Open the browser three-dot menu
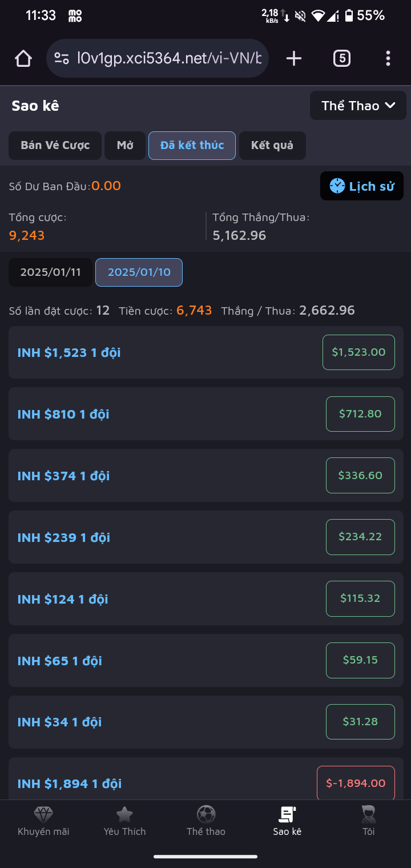 388,58
